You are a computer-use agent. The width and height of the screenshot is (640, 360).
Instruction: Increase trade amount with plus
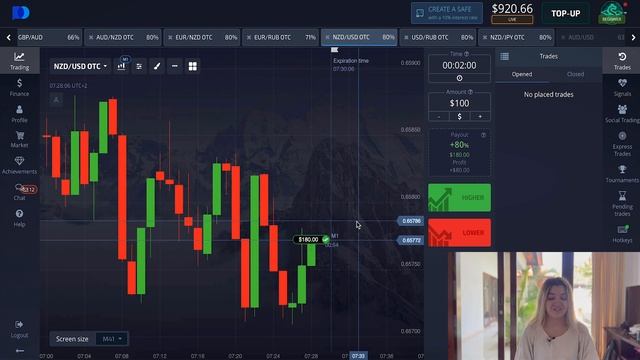pos(480,117)
